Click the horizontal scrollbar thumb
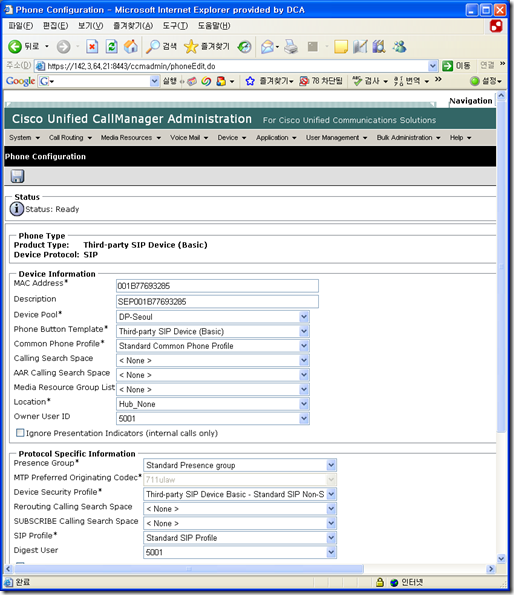This screenshot has height=595, width=514. pos(189,568)
